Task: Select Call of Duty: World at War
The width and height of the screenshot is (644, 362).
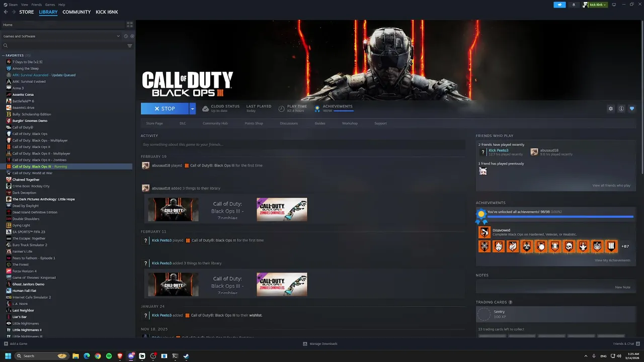Action: [x=32, y=173]
